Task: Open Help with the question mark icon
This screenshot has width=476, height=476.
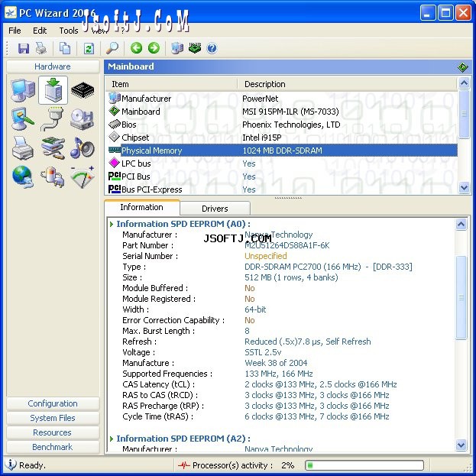Action: 212,48
